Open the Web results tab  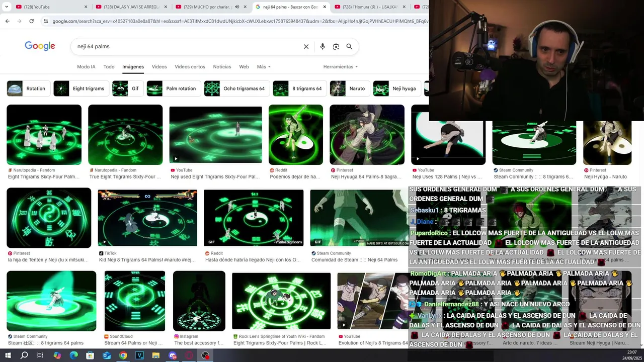[x=244, y=67]
